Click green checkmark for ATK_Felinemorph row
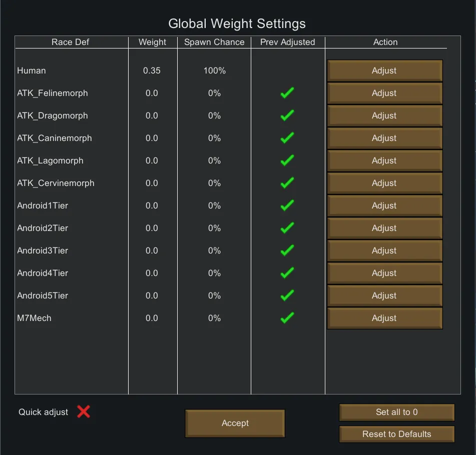 [287, 93]
